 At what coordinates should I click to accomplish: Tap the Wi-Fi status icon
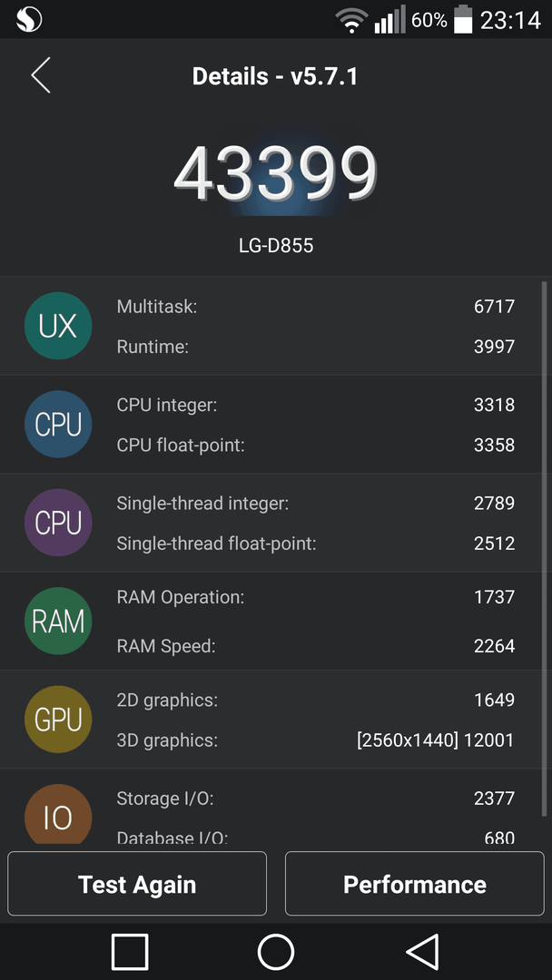click(x=351, y=21)
